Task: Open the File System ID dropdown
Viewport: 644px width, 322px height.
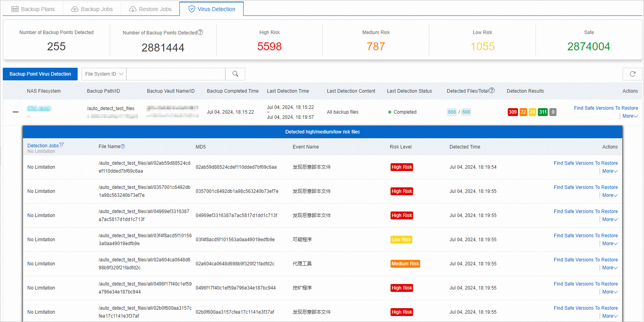Action: 104,74
